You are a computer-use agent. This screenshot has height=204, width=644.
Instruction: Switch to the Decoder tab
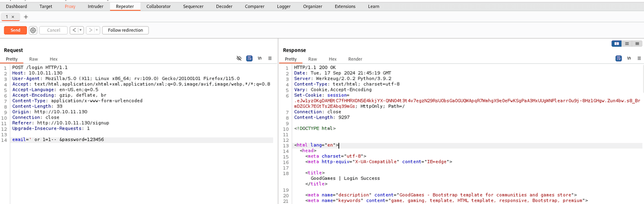click(224, 6)
